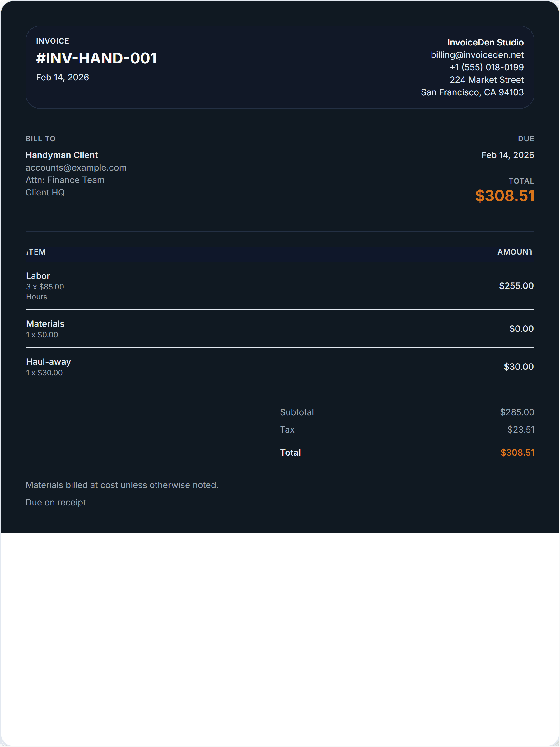Click the InvoiceDen Studio company name
Viewport: 560px width, 747px height.
[485, 43]
